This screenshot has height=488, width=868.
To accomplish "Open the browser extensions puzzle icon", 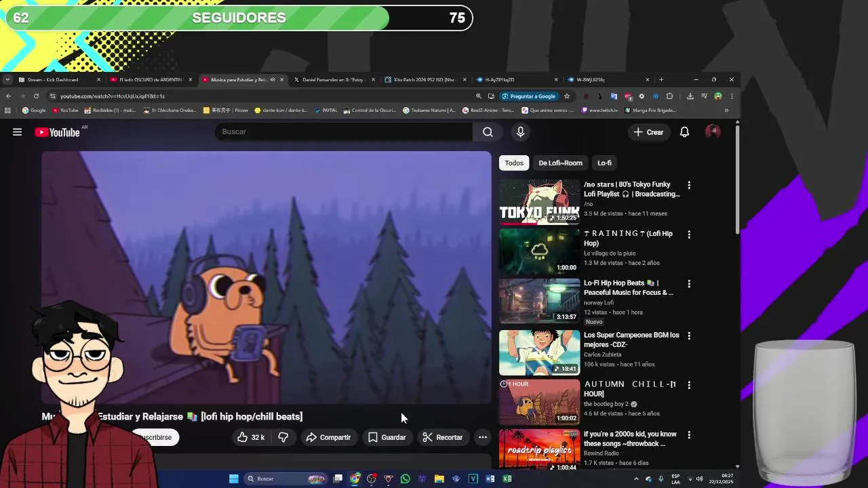I will click(669, 96).
